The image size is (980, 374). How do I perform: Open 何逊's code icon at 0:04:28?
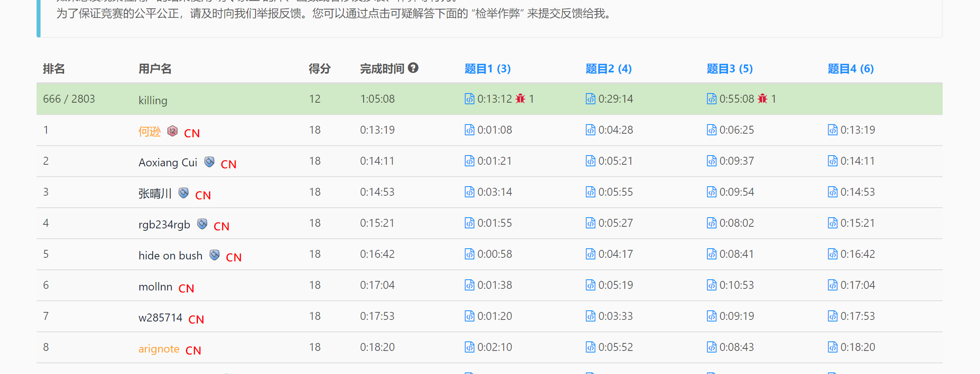[x=591, y=130]
